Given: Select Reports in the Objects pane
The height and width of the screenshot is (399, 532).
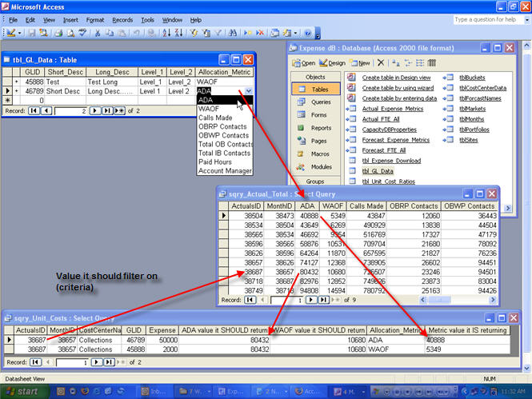Looking at the screenshot, I should (321, 127).
